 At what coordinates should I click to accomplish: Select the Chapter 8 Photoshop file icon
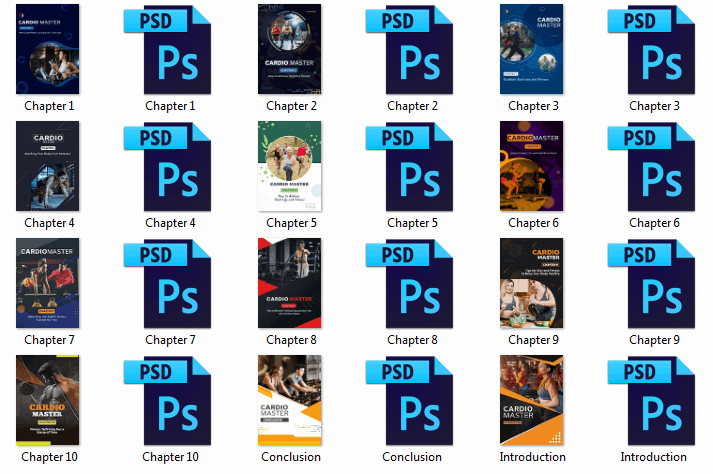pos(410,284)
